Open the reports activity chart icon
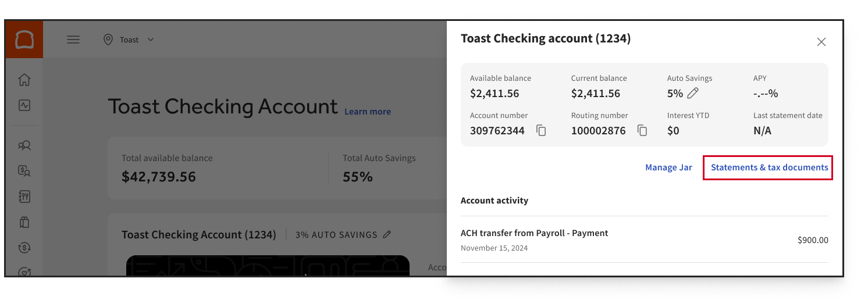This screenshot has width=868, height=307. point(24,105)
